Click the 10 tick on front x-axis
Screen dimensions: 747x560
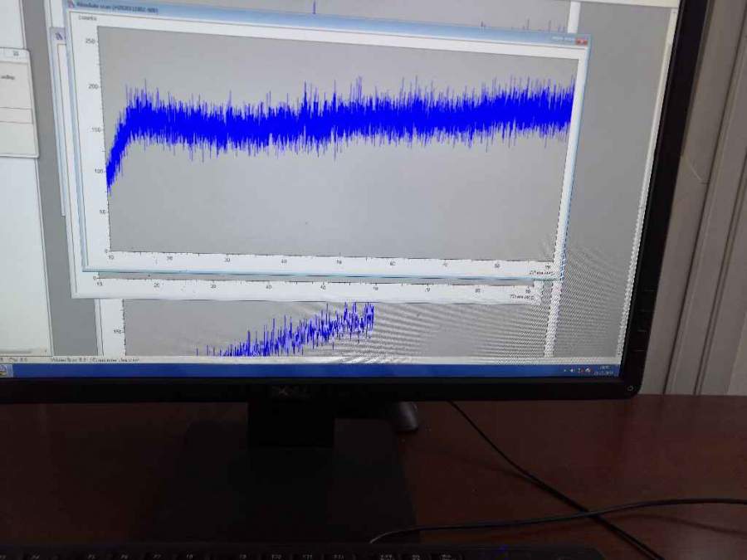tap(111, 257)
